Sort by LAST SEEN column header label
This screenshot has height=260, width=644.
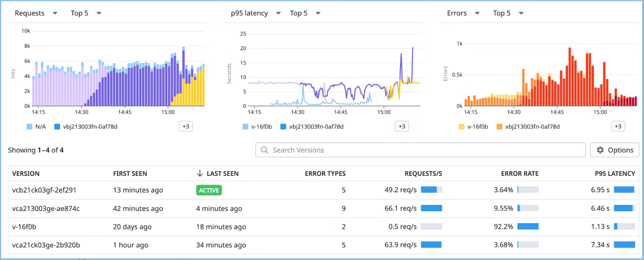pyautogui.click(x=223, y=174)
